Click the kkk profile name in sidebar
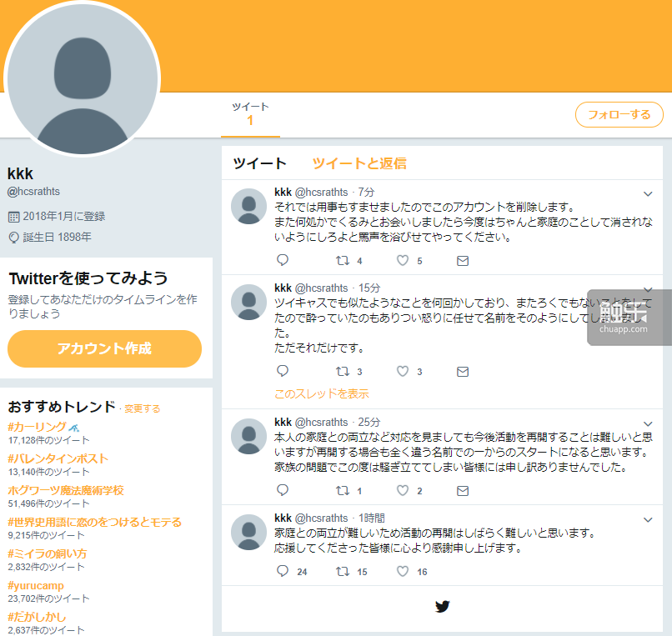This screenshot has width=672, height=636. (20, 173)
